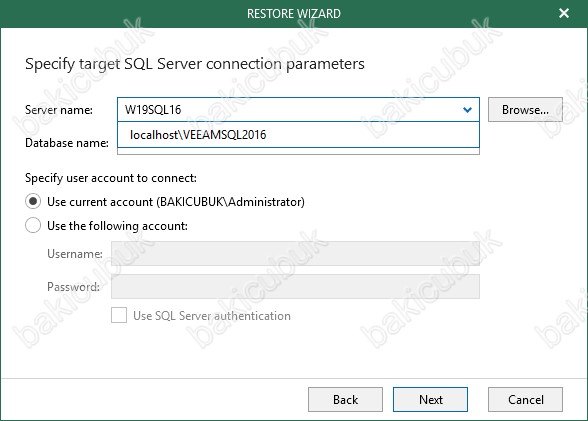Click the Password input field

pyautogui.click(x=296, y=287)
